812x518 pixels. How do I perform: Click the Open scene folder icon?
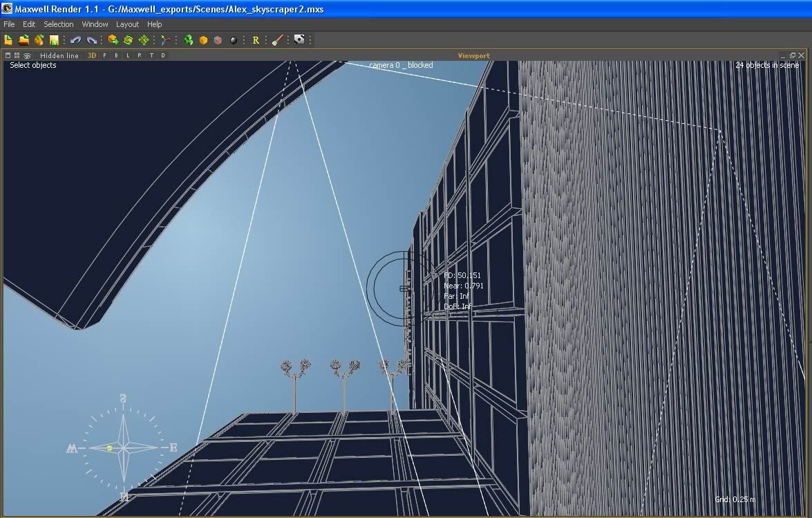click(x=23, y=40)
